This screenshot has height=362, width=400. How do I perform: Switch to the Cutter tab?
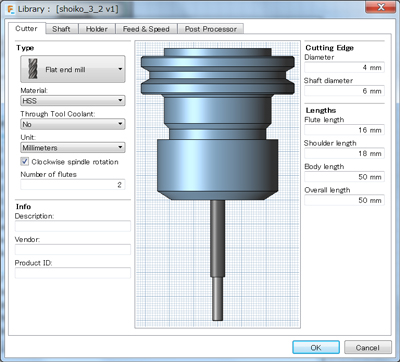coord(26,29)
